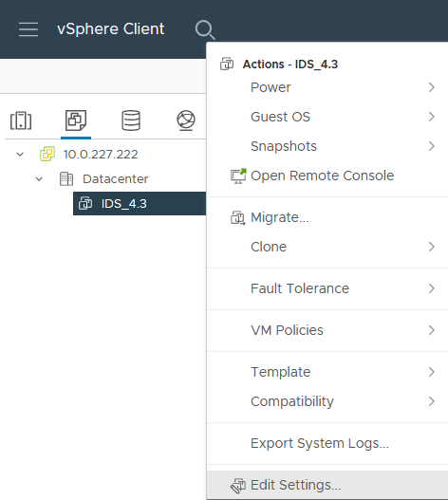Select Datacenter in the inventory tree
This screenshot has height=500, width=448.
point(116,179)
